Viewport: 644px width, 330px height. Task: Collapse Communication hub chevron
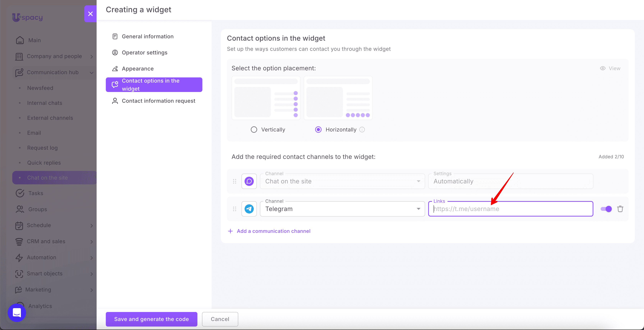click(x=91, y=73)
